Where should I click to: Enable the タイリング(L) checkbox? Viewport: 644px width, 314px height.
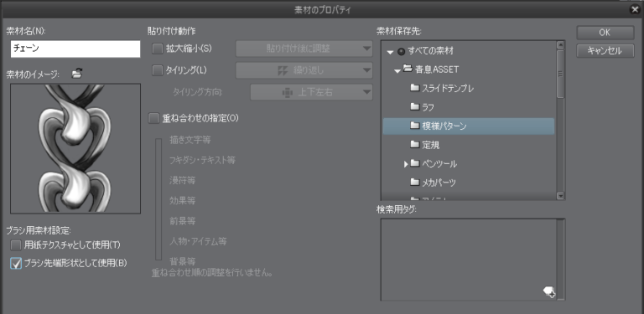pos(158,70)
